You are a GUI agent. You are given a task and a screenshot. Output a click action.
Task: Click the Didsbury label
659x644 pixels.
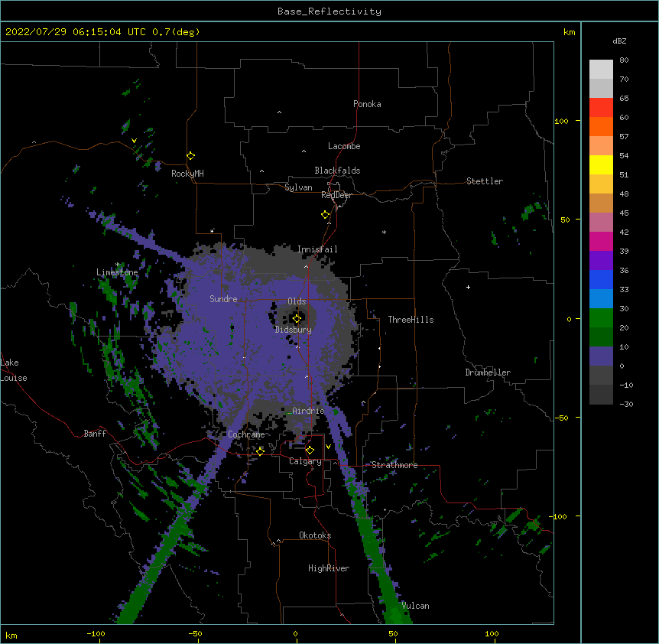click(294, 330)
